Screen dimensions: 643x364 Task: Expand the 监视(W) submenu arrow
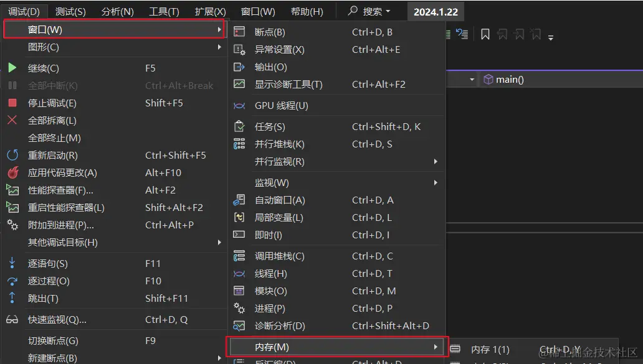tap(436, 182)
